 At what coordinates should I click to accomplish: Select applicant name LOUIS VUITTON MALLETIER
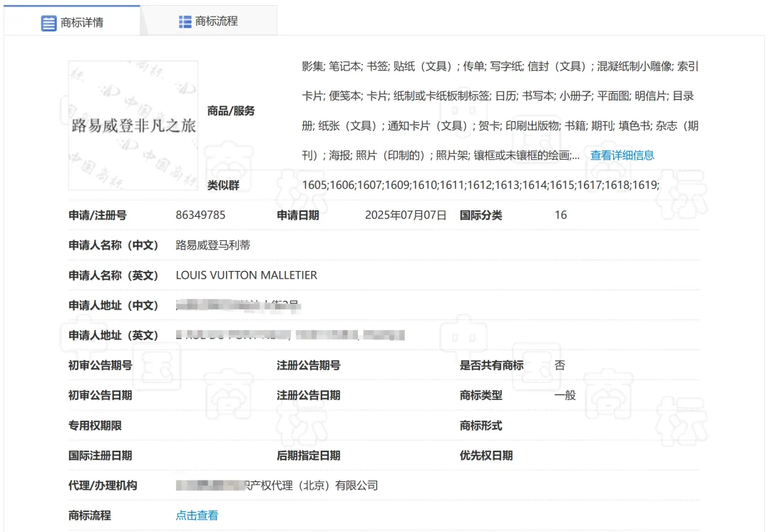coord(247,275)
